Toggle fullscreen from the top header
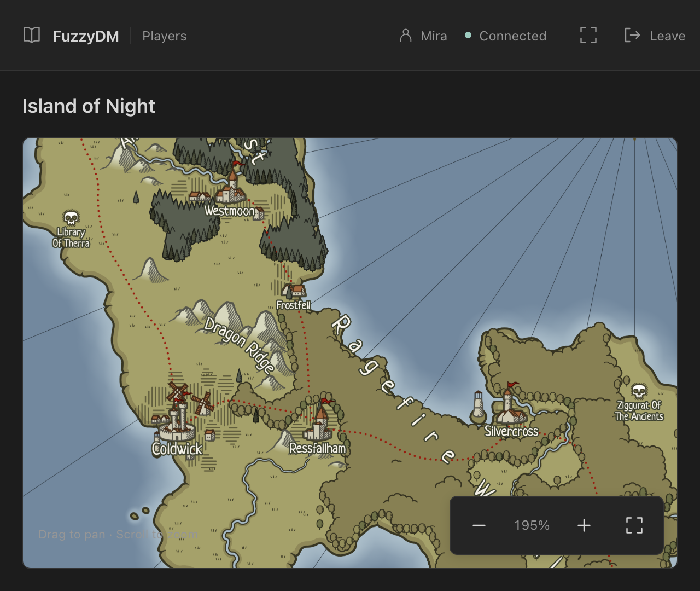Image resolution: width=700 pixels, height=591 pixels. (x=588, y=36)
